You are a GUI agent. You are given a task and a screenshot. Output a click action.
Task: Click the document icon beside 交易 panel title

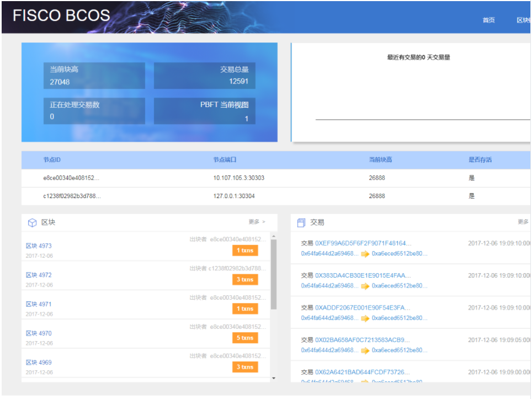point(301,222)
